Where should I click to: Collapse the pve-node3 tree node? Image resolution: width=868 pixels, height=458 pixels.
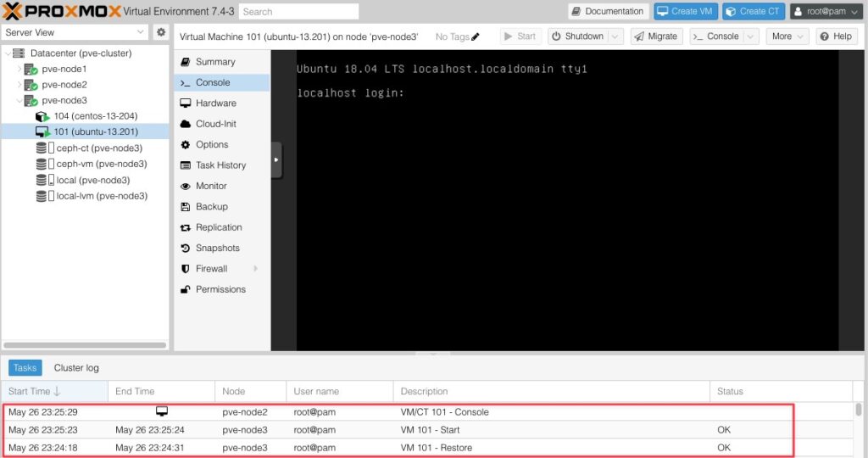tap(19, 101)
